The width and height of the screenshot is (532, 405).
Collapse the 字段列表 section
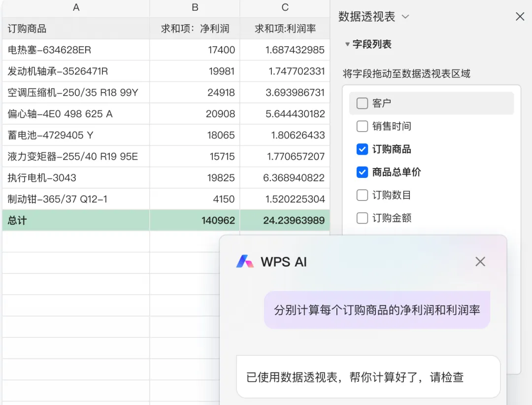[x=347, y=44]
